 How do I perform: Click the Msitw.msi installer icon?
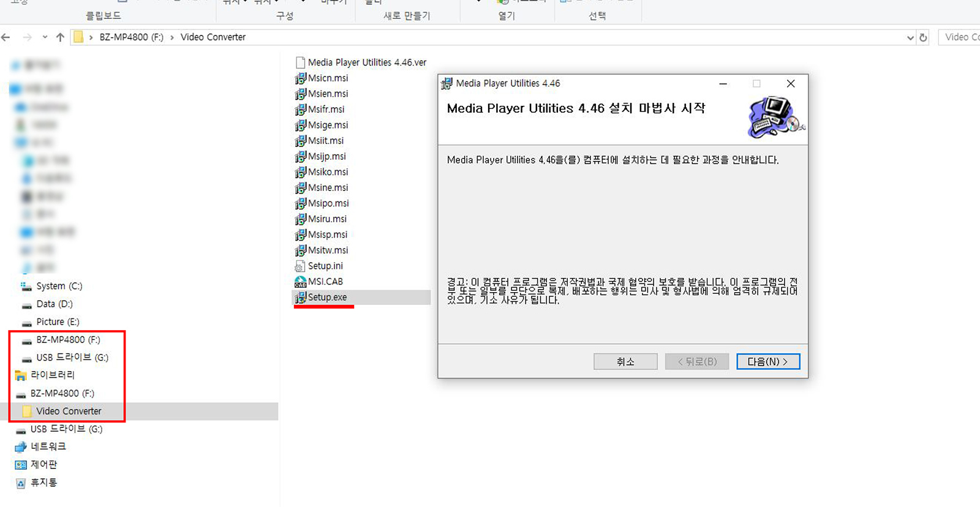coord(300,250)
